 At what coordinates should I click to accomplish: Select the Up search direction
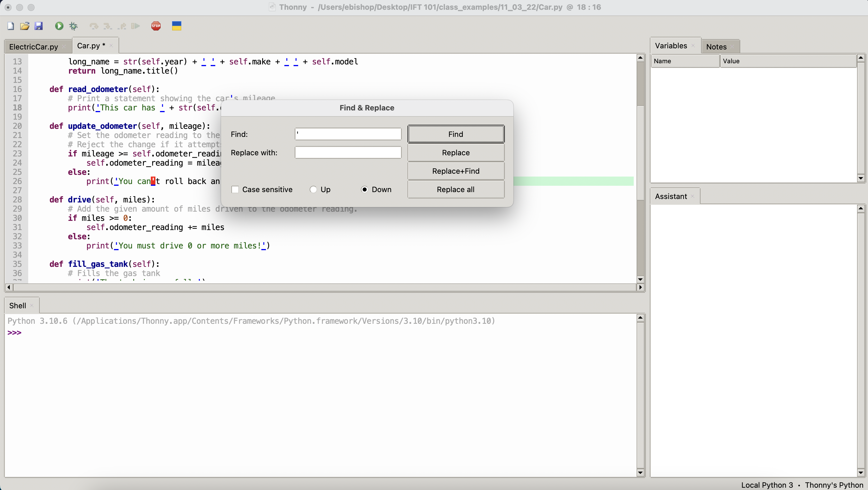click(x=313, y=189)
